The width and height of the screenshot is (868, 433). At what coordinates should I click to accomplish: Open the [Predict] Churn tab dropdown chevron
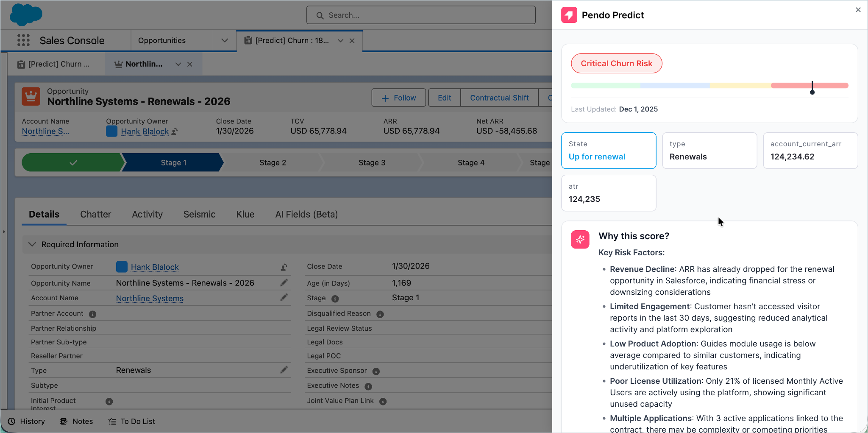coord(340,41)
